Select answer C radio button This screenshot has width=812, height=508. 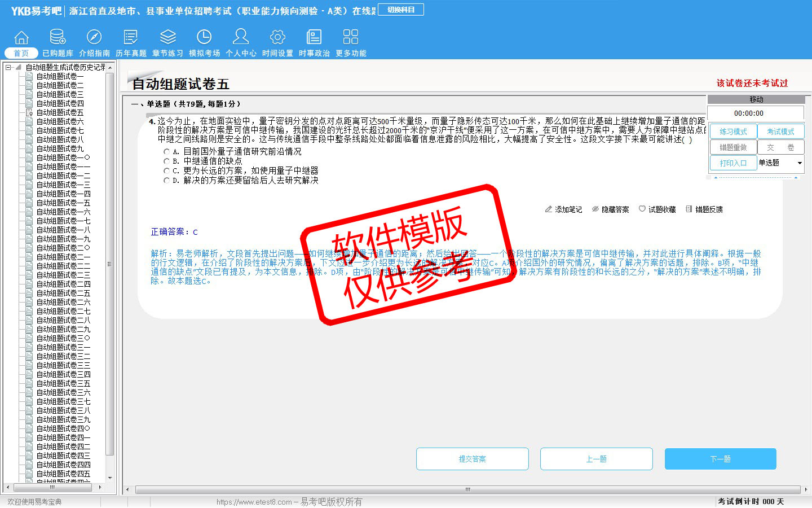tap(166, 171)
